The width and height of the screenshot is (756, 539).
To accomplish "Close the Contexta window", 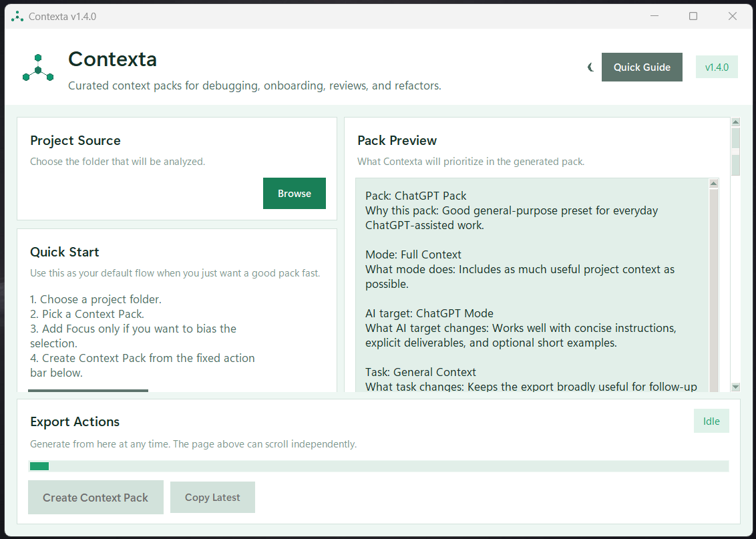I will [733, 16].
